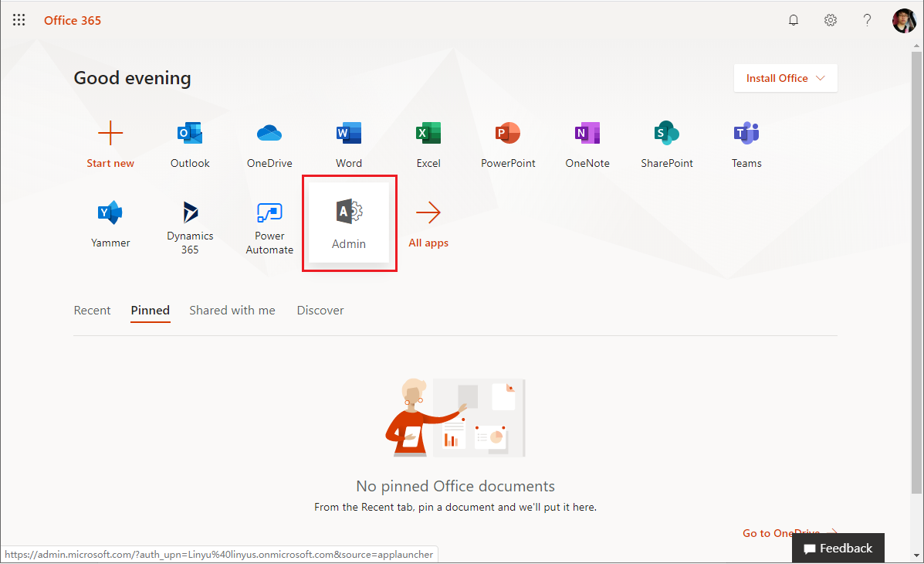
Task: Launch PowerPoint
Action: tap(508, 145)
